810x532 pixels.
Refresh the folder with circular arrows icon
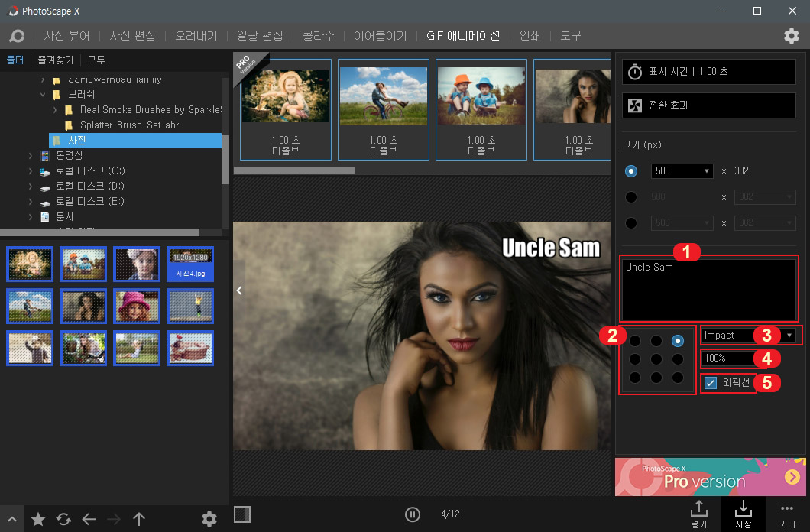tap(63, 519)
